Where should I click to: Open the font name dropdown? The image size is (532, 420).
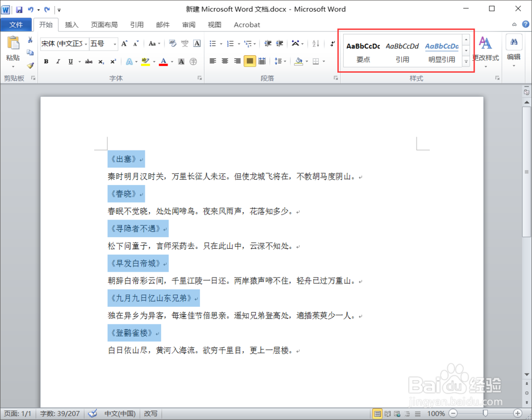[86, 43]
